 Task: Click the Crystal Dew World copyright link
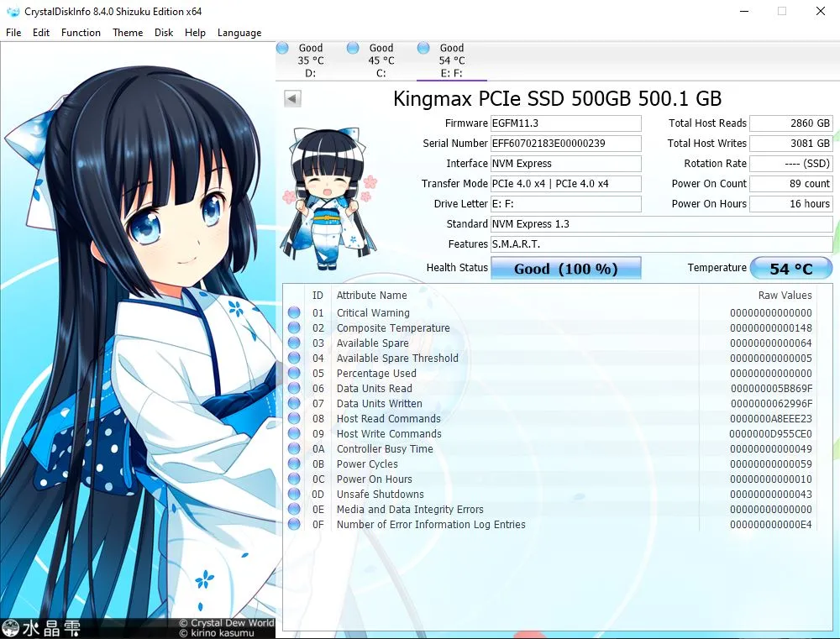click(x=227, y=623)
